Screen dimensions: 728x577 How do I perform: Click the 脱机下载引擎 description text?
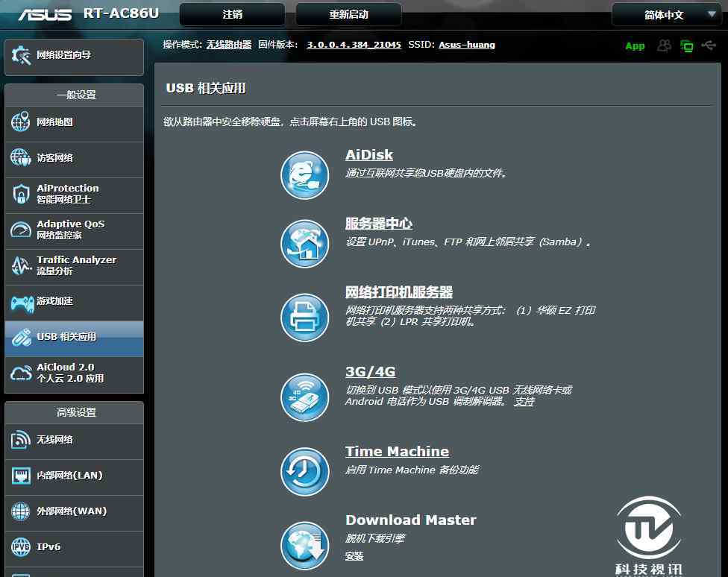point(375,538)
